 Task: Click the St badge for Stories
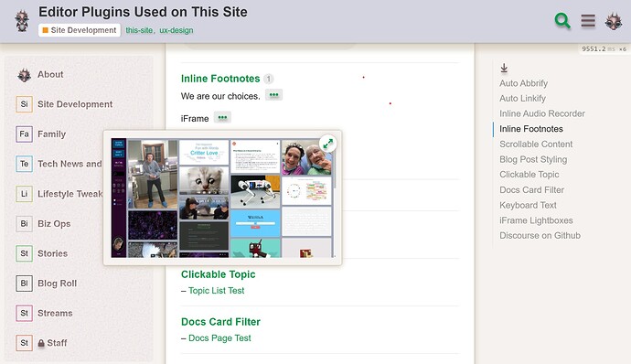coord(24,253)
